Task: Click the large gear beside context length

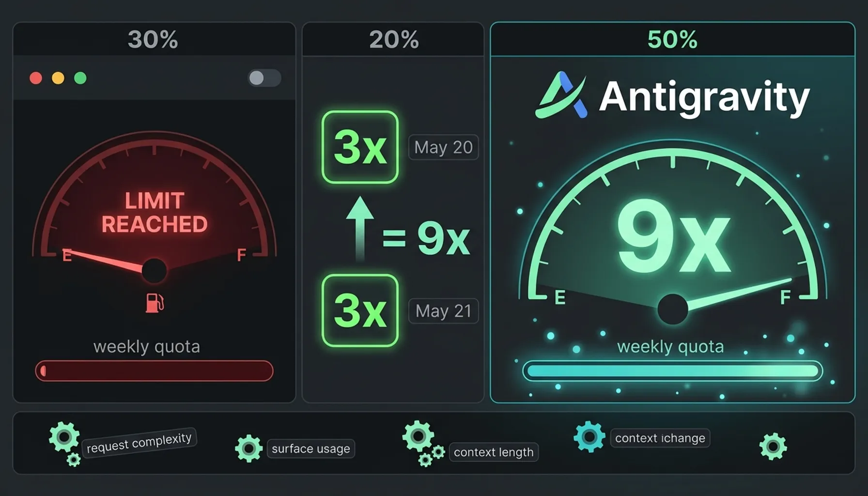Action: (x=418, y=436)
